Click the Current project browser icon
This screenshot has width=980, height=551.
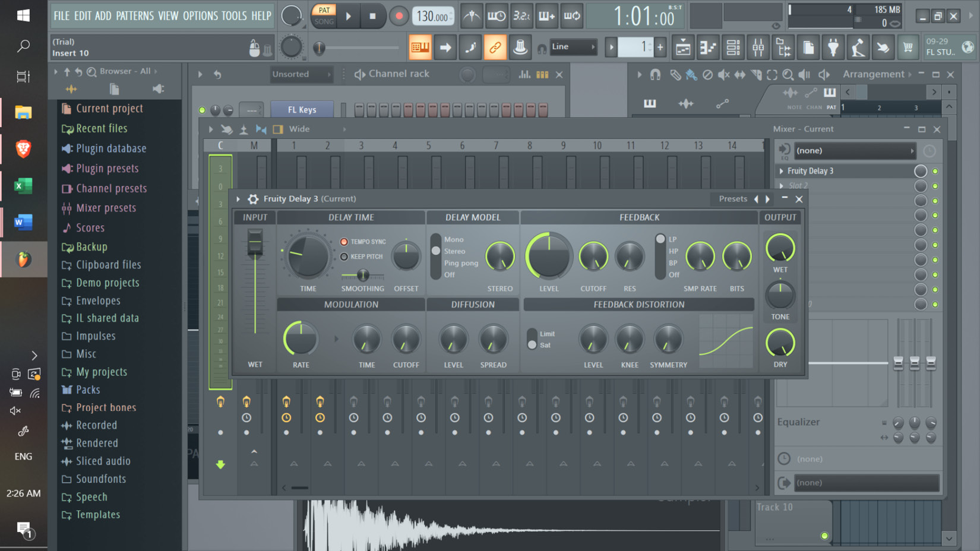tap(67, 109)
